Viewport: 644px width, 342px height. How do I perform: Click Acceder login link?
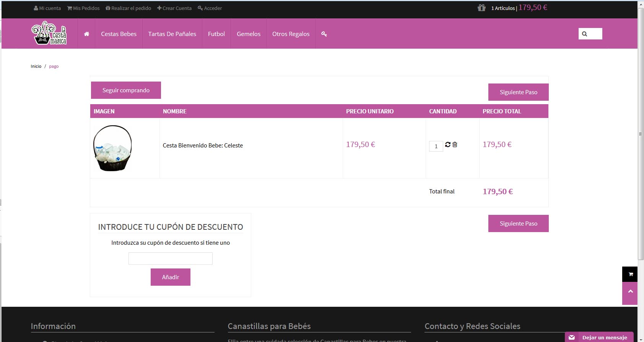point(210,8)
